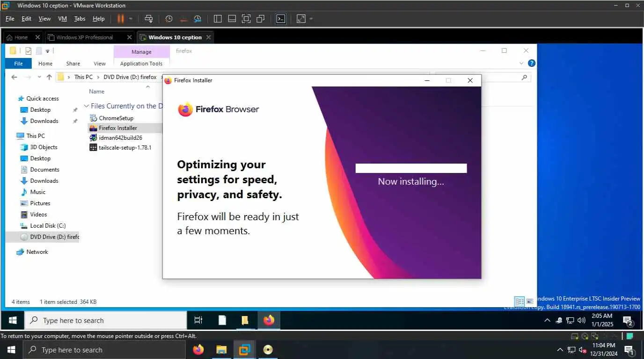This screenshot has width=644, height=359.
Task: Toggle the VMware thumbnail bar
Action: pyautogui.click(x=232, y=19)
